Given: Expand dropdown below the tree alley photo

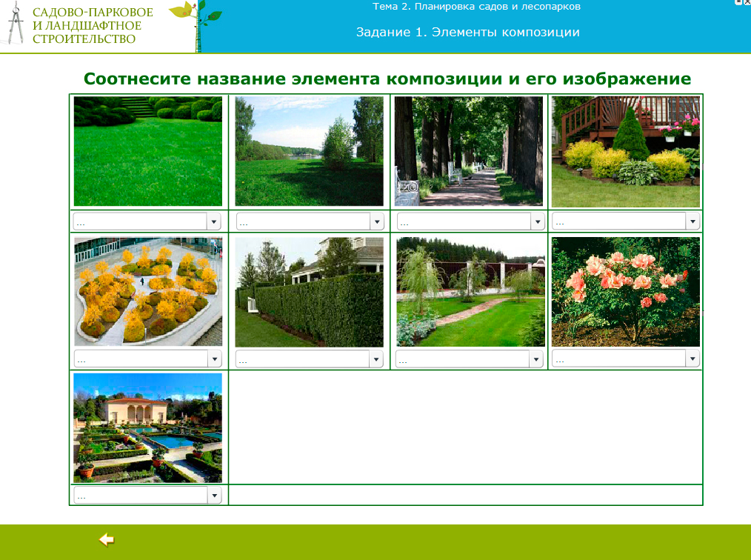Looking at the screenshot, I should click(470, 221).
